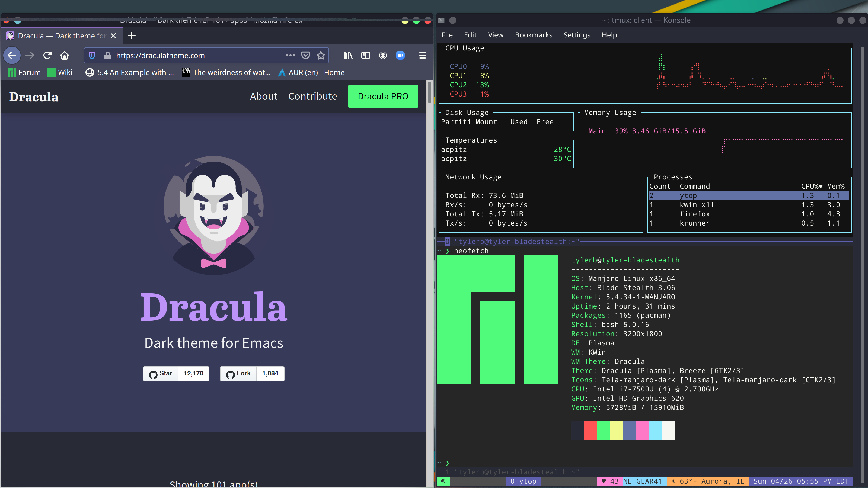Open Konsole View menu
The width and height of the screenshot is (868, 488).
pyautogui.click(x=496, y=35)
